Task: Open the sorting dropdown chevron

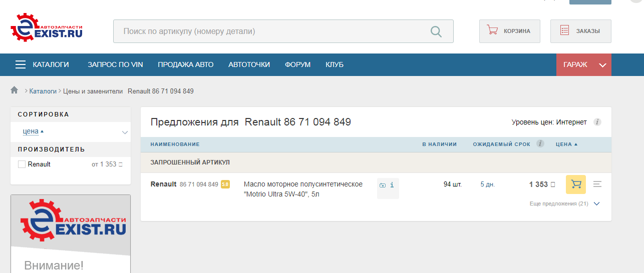Action: [125, 132]
